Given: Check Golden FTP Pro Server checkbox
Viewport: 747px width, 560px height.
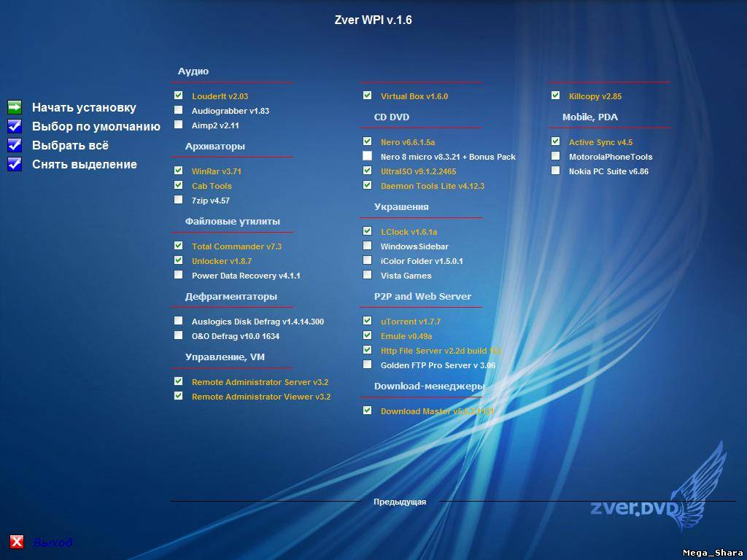Looking at the screenshot, I should [367, 365].
